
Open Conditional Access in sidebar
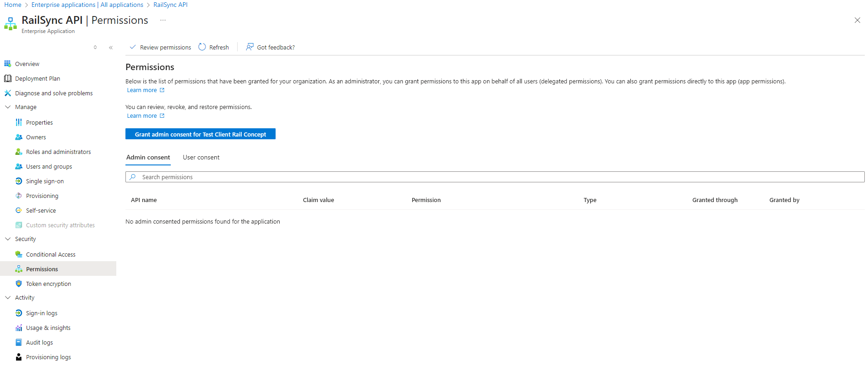coord(50,254)
